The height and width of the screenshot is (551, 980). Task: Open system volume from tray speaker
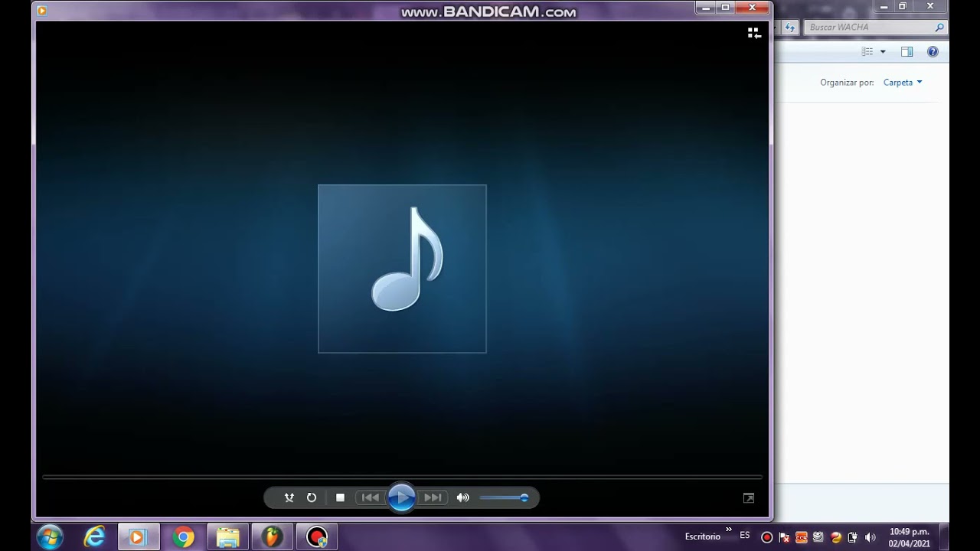(870, 537)
